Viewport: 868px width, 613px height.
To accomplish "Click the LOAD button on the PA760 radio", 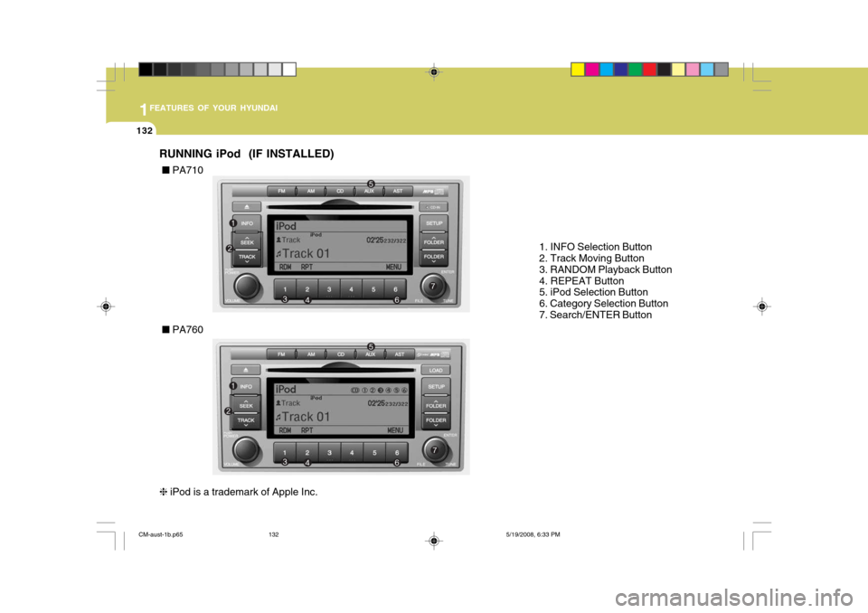I will point(436,370).
